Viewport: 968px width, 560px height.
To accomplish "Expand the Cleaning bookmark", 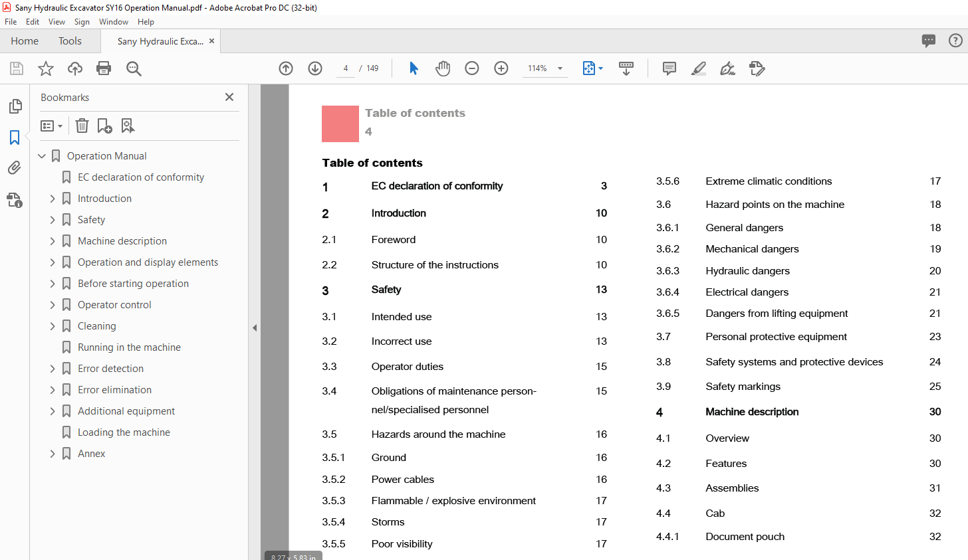I will point(53,326).
